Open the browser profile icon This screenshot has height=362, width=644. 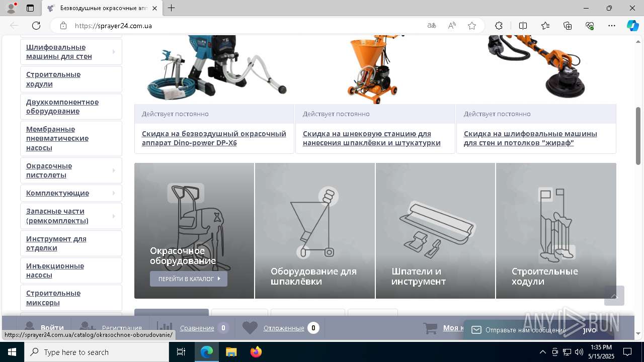click(11, 8)
